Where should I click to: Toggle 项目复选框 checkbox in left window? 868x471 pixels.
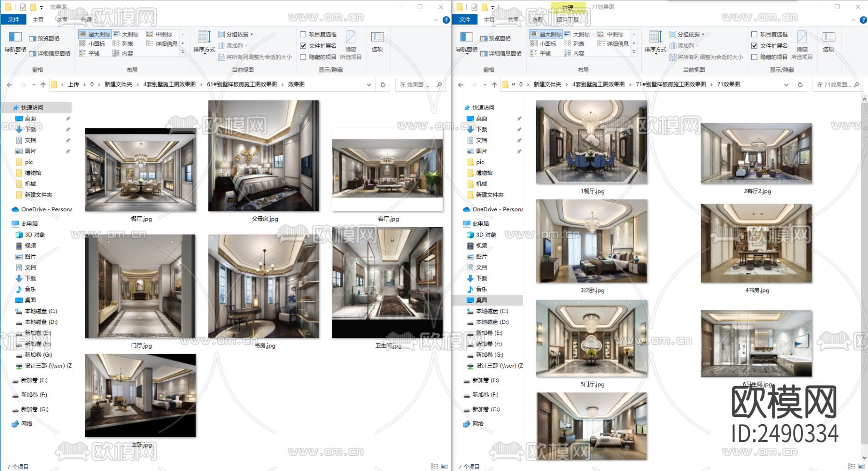pyautogui.click(x=303, y=34)
